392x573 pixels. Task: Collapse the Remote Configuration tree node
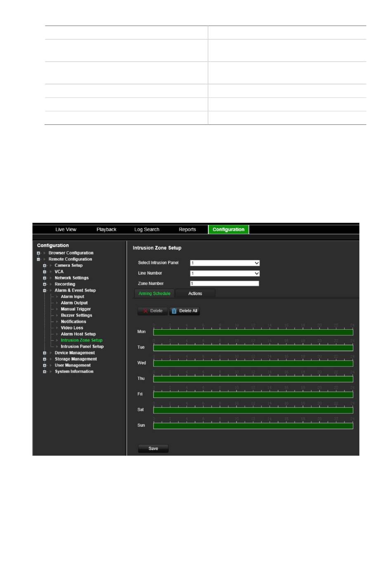(38, 259)
